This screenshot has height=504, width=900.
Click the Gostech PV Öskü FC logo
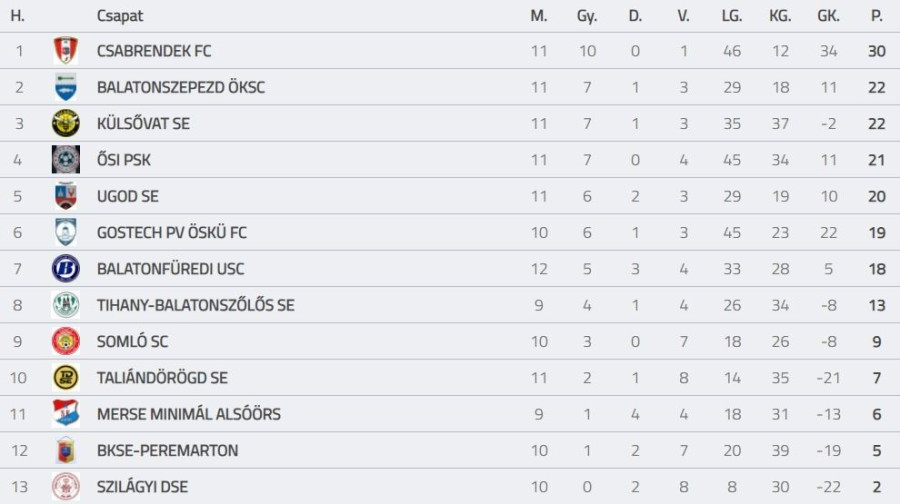click(x=65, y=232)
